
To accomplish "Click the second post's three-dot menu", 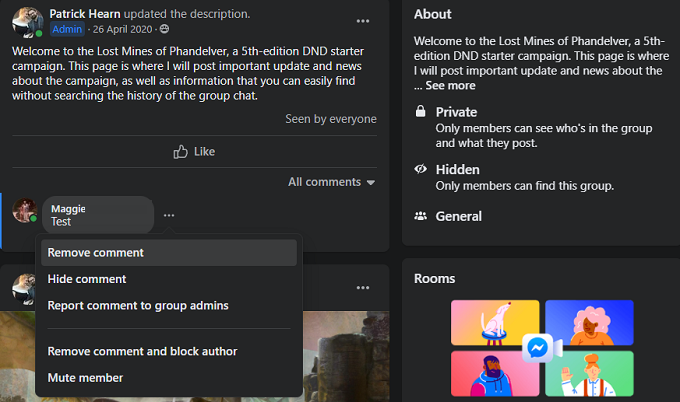I will pos(362,288).
